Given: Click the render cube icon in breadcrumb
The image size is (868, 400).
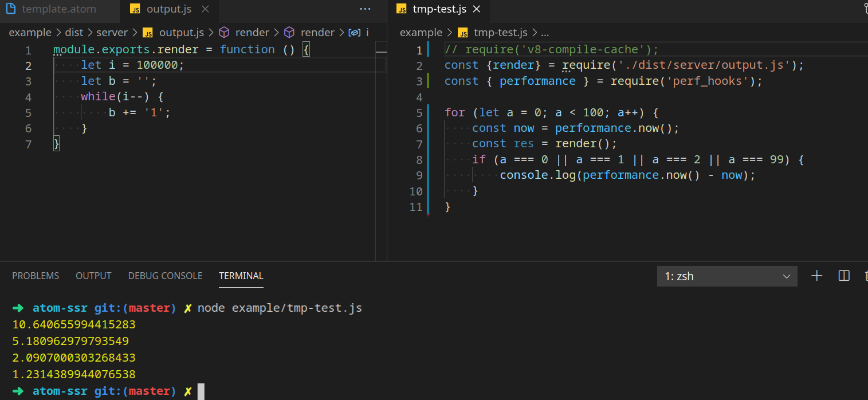Looking at the screenshot, I should tap(225, 33).
